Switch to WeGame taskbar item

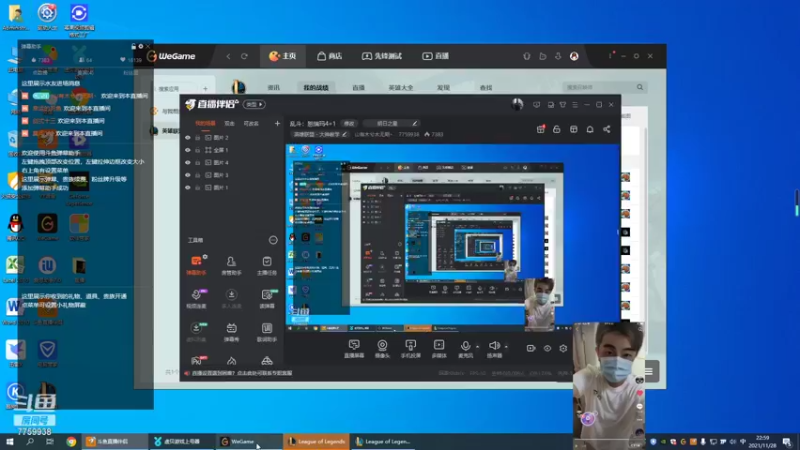249,441
